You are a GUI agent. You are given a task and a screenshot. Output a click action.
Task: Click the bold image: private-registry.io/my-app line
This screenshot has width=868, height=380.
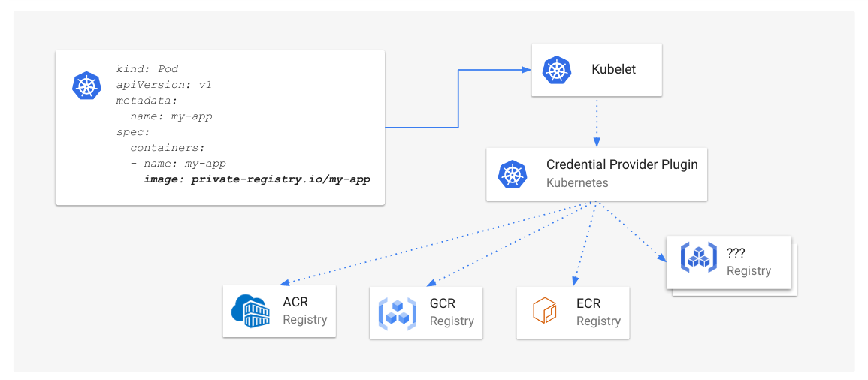pos(257,179)
